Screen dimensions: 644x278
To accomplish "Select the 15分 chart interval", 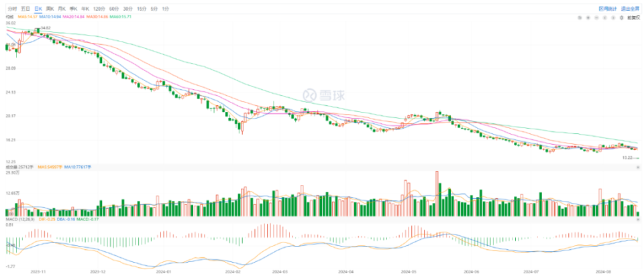I will pos(142,9).
